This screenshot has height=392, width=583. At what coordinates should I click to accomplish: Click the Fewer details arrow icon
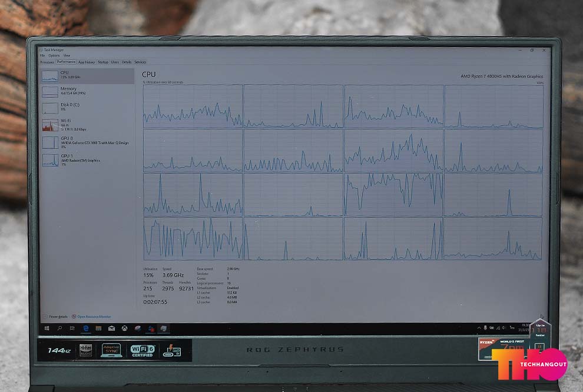45,317
